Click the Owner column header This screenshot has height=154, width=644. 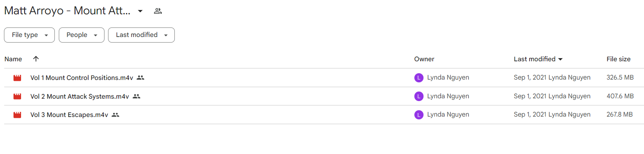pos(424,59)
